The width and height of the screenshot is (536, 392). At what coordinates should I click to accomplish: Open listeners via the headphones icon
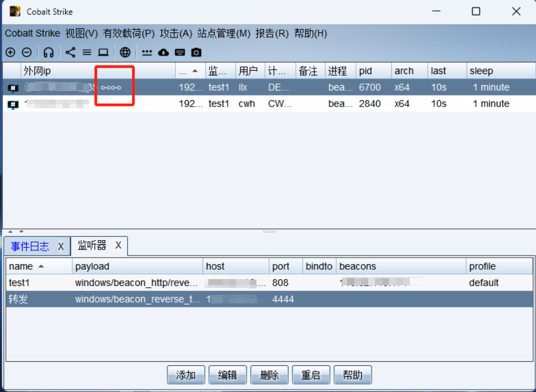[49, 52]
